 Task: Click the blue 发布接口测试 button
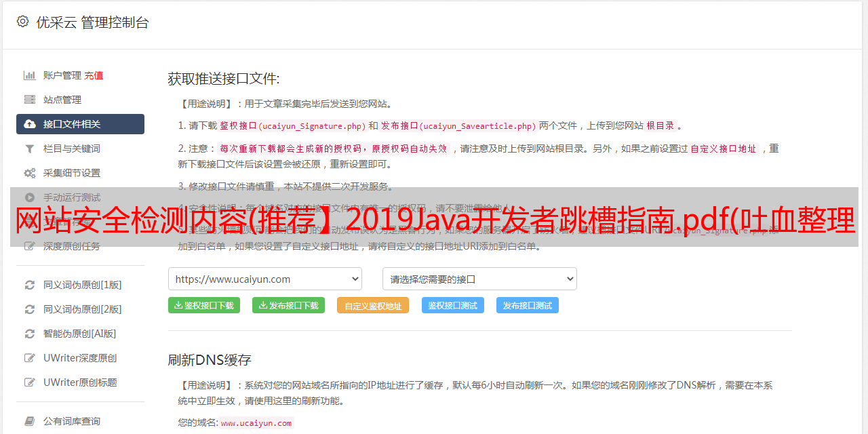[528, 305]
